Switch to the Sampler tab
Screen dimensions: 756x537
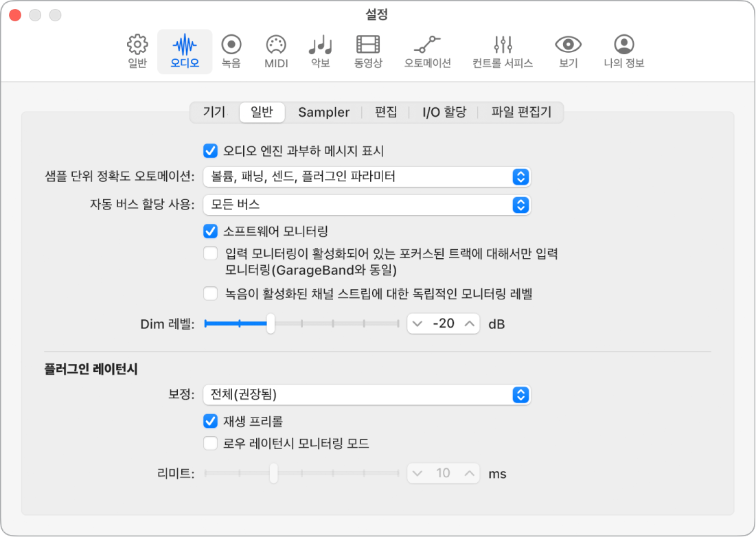(323, 113)
